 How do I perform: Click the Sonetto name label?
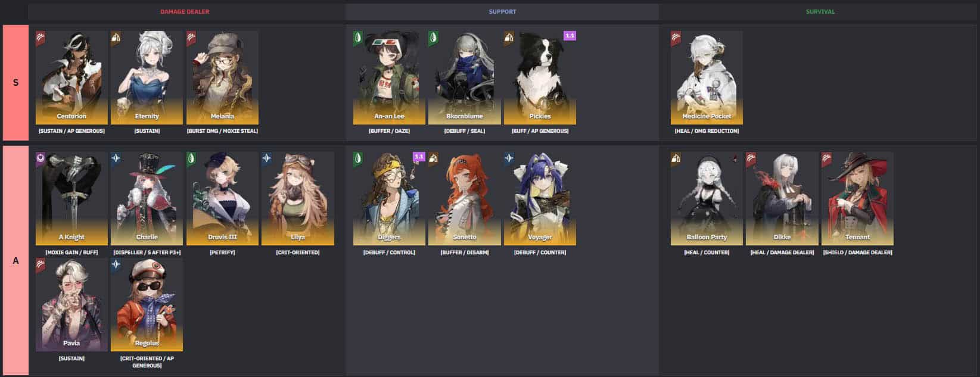point(465,237)
